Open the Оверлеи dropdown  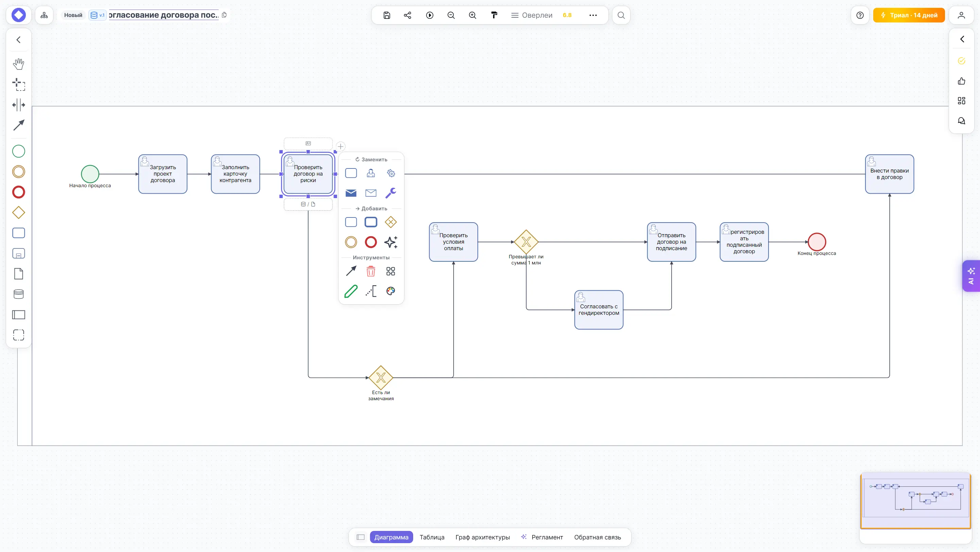pyautogui.click(x=532, y=15)
